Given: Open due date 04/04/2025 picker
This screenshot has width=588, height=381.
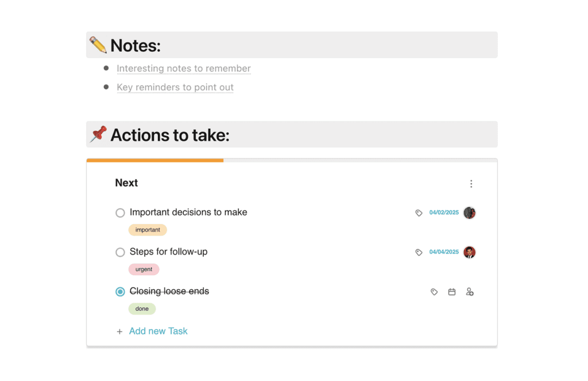Looking at the screenshot, I should coord(444,252).
